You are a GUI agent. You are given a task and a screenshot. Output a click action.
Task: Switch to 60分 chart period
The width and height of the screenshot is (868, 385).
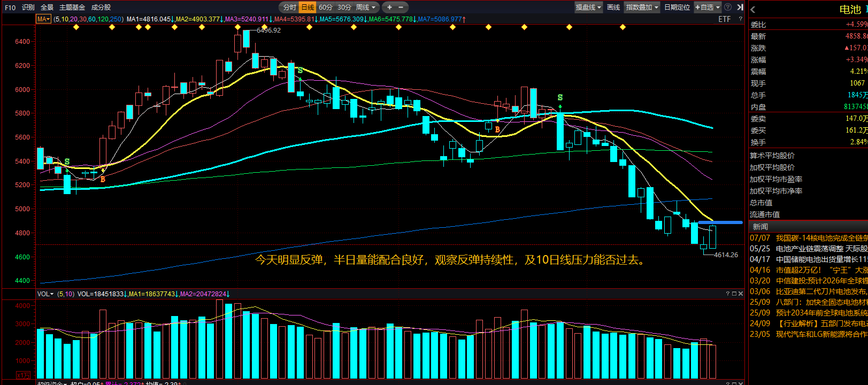tap(326, 7)
